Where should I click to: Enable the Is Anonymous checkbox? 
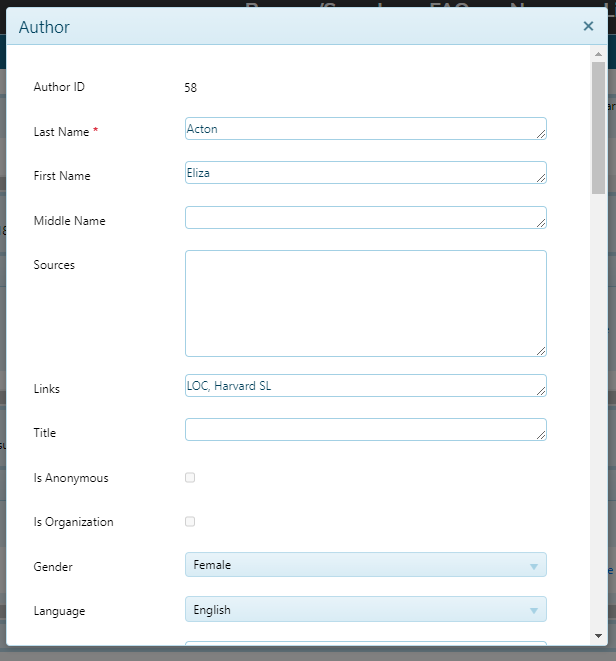190,478
